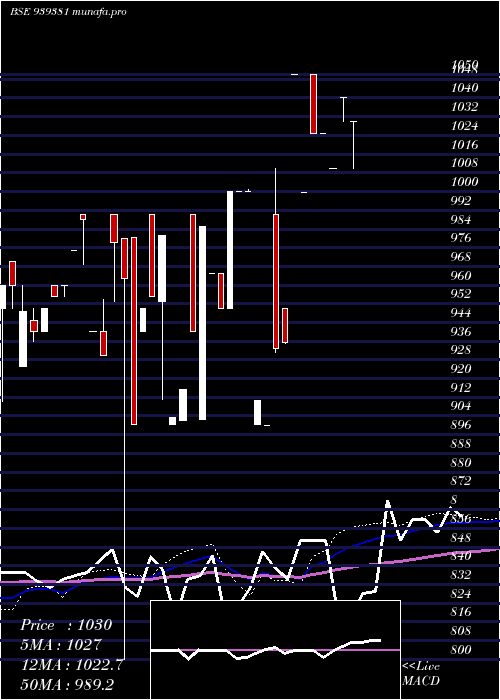Click the 848 price axis label
This screenshot has height=700, width=500.
(461, 538)
